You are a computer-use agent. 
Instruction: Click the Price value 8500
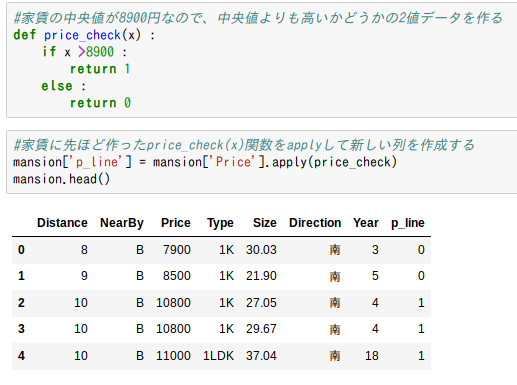(x=177, y=276)
